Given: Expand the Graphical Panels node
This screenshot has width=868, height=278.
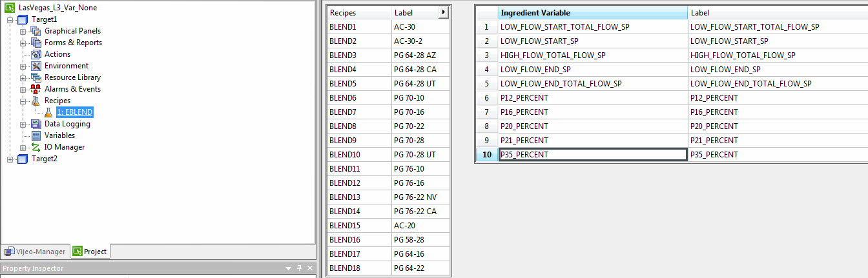Looking at the screenshot, I should tap(23, 31).
